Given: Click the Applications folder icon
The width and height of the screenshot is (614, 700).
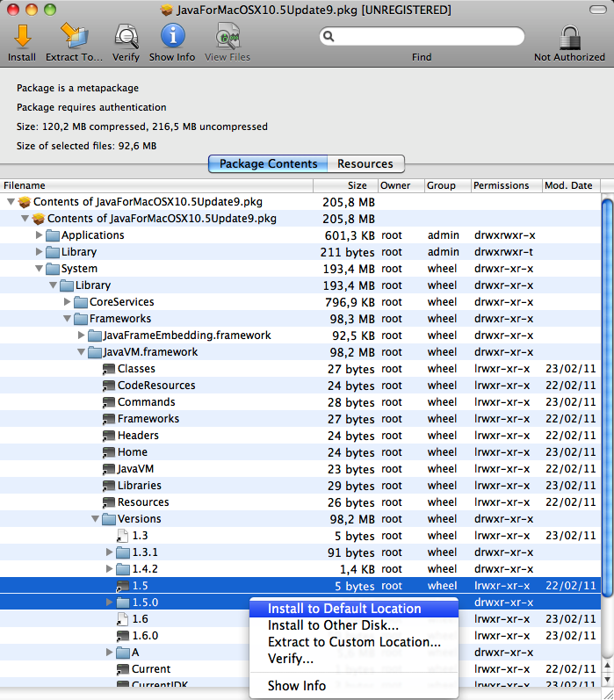Looking at the screenshot, I should click(53, 235).
